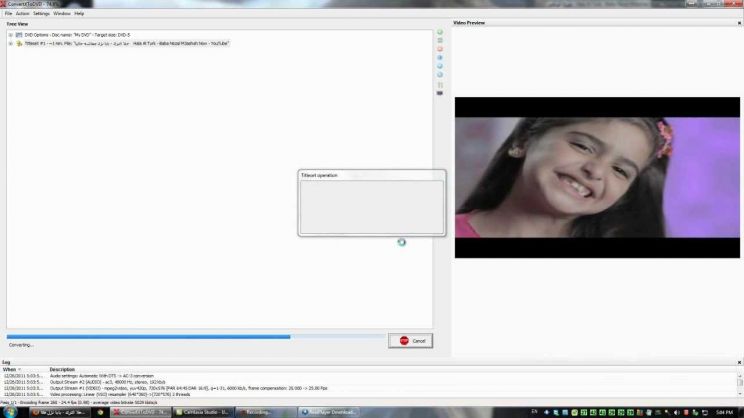Close the Video Preview panel

[739, 23]
